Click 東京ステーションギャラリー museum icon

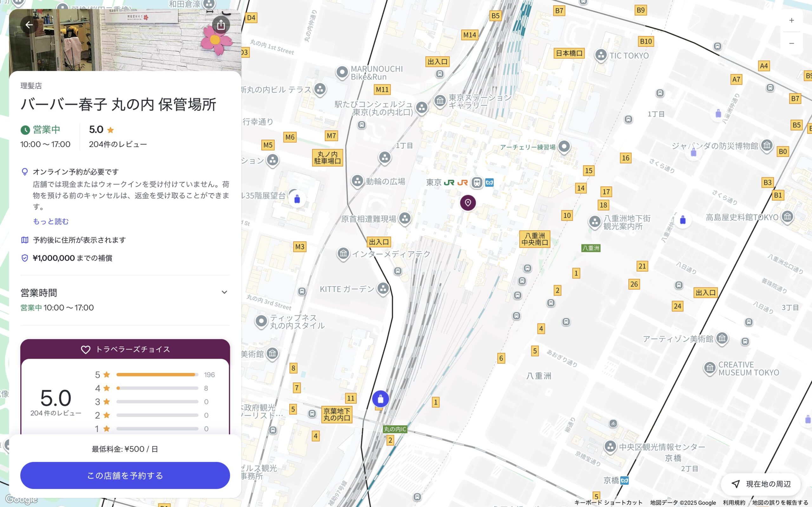click(440, 100)
